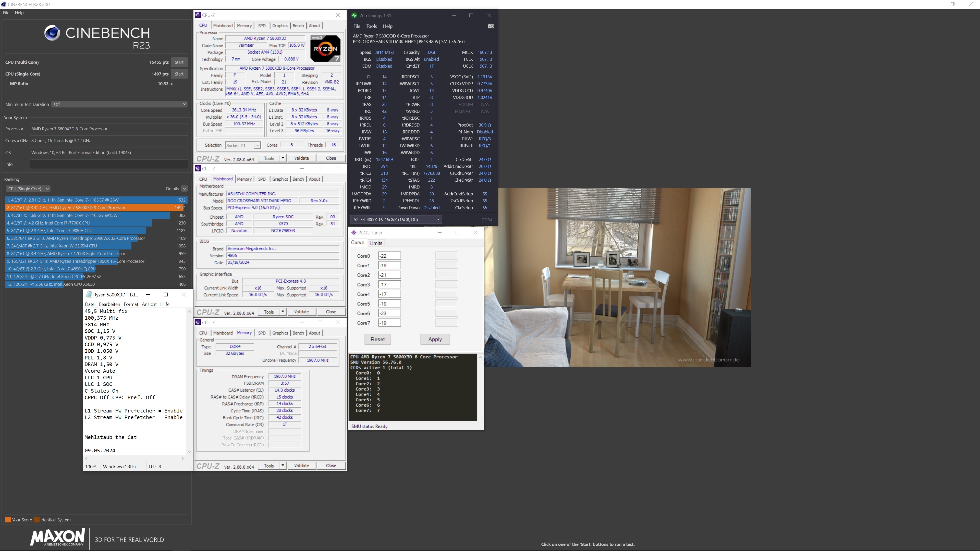980x551 pixels.
Task: Click the Cinebench logo sphere icon
Action: tap(52, 33)
